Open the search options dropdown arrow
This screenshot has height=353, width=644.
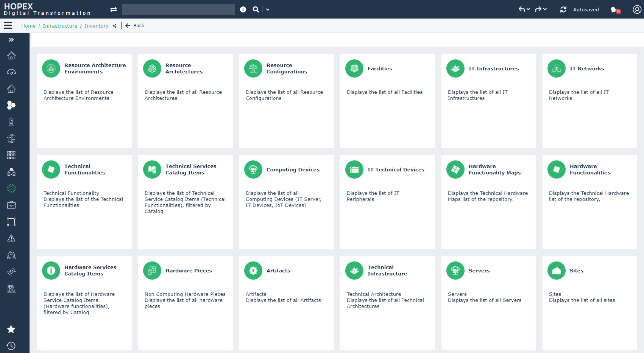(x=268, y=9)
